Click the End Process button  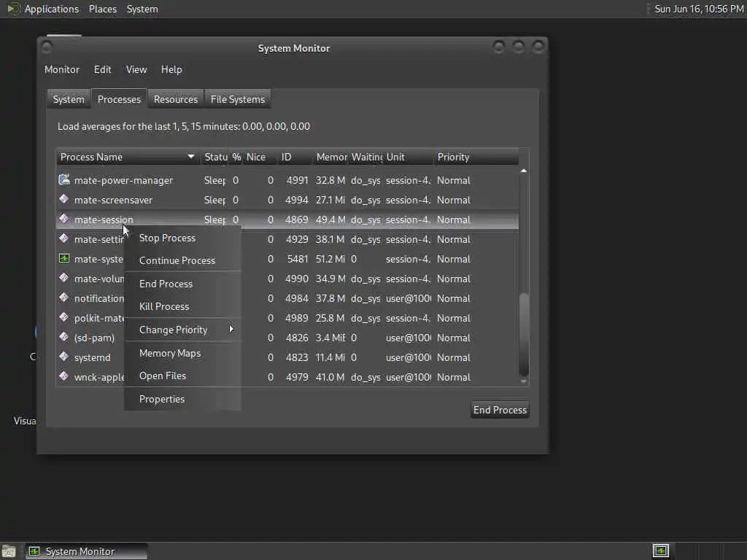500,410
